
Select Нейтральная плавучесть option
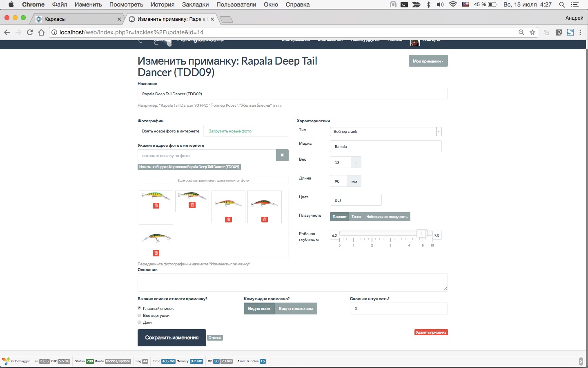coord(387,217)
